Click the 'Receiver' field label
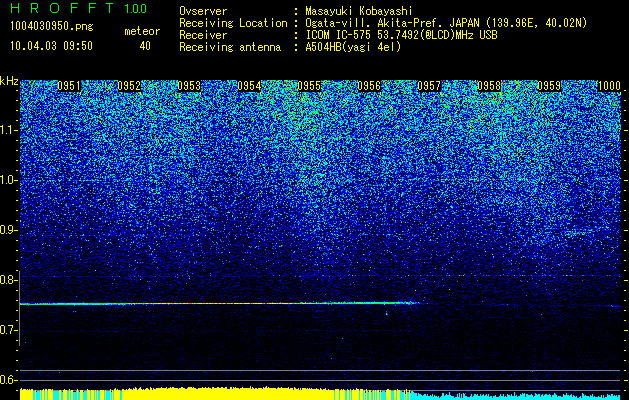This screenshot has width=629, height=400. (x=203, y=35)
